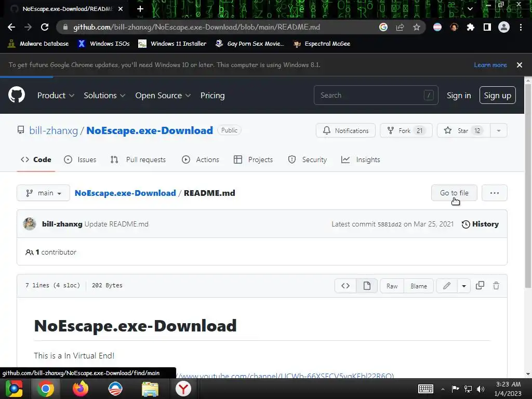Expand the Open Source menu
Screen dimensions: 532x399
[163, 96]
